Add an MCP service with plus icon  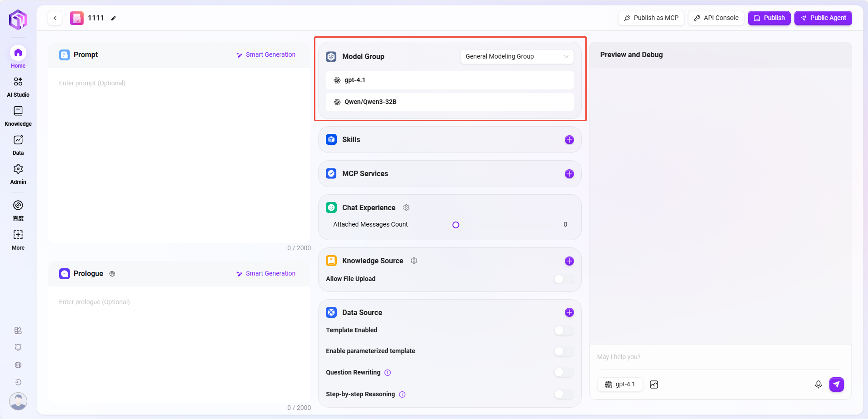(x=569, y=174)
